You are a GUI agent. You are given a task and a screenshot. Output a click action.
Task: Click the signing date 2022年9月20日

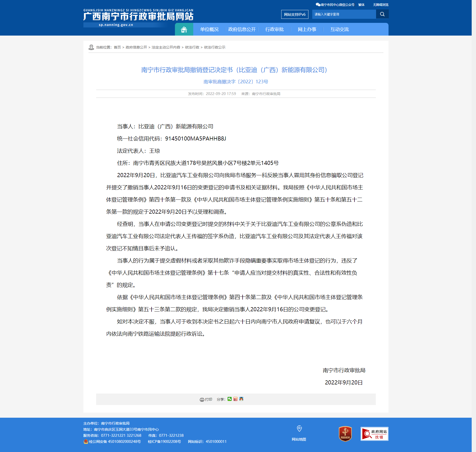click(344, 382)
